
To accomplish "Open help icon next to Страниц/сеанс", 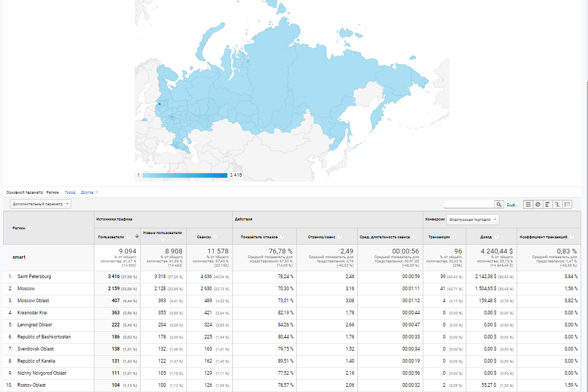I will [340, 237].
